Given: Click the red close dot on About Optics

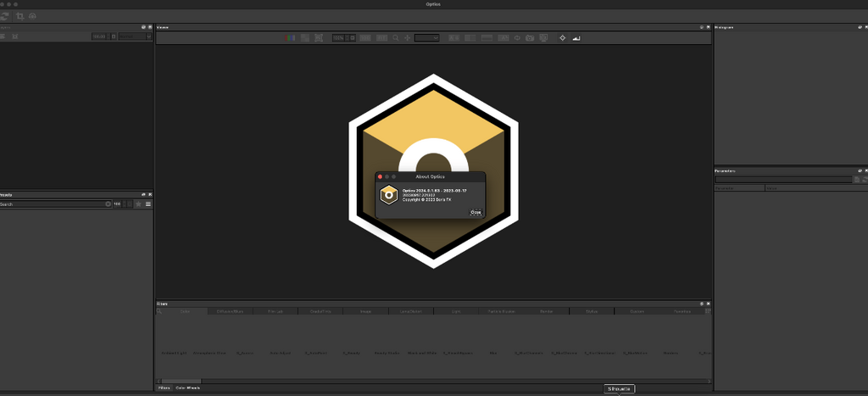Looking at the screenshot, I should pyautogui.click(x=380, y=176).
